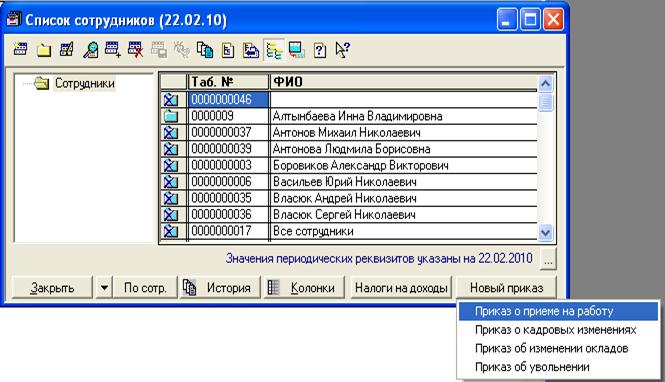Click the copy record plus icon

click(113, 50)
